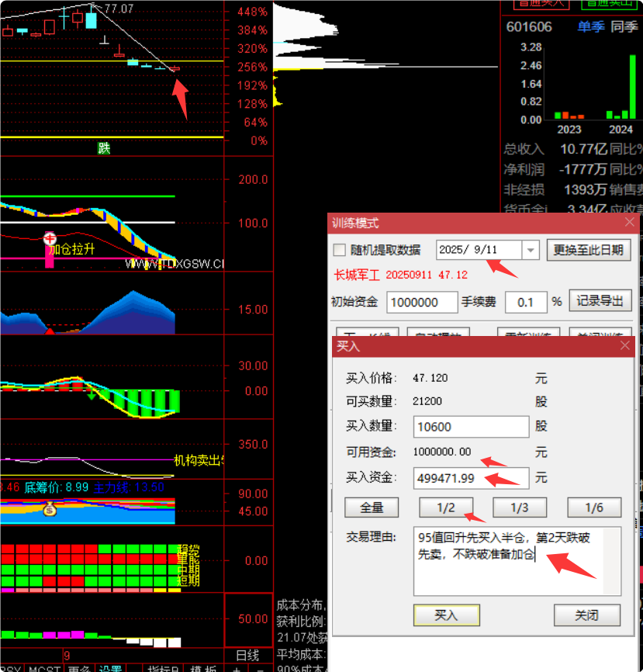The width and height of the screenshot is (643, 672).
Task: Click the tallest green bar for 2024 quarter
Action: click(x=633, y=87)
